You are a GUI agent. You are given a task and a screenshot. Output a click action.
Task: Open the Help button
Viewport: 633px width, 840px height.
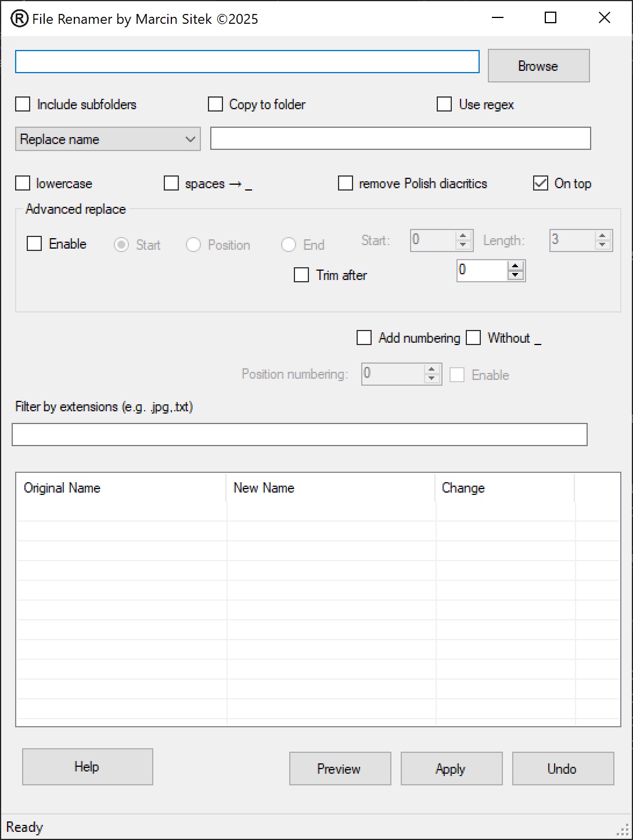coord(88,767)
